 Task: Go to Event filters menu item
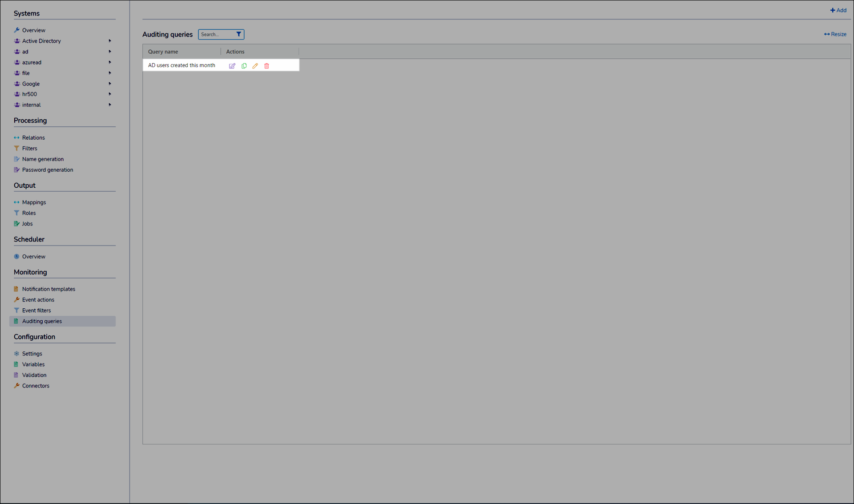pyautogui.click(x=36, y=310)
